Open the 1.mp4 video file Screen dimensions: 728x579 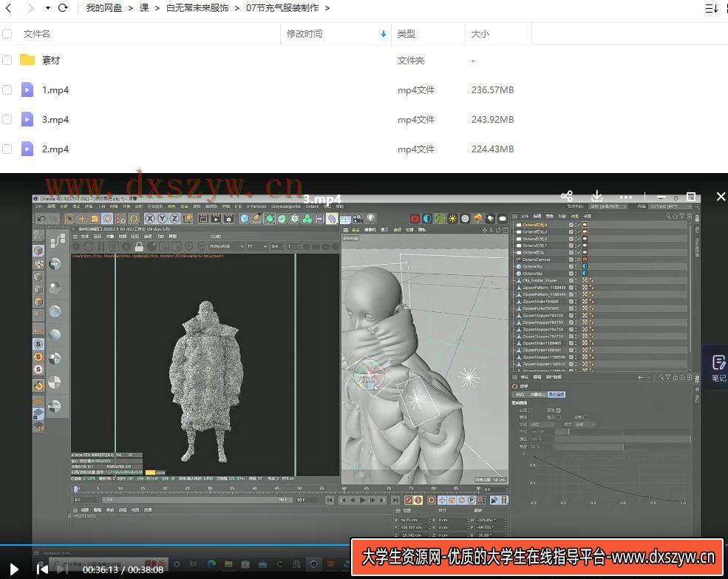[x=55, y=89]
